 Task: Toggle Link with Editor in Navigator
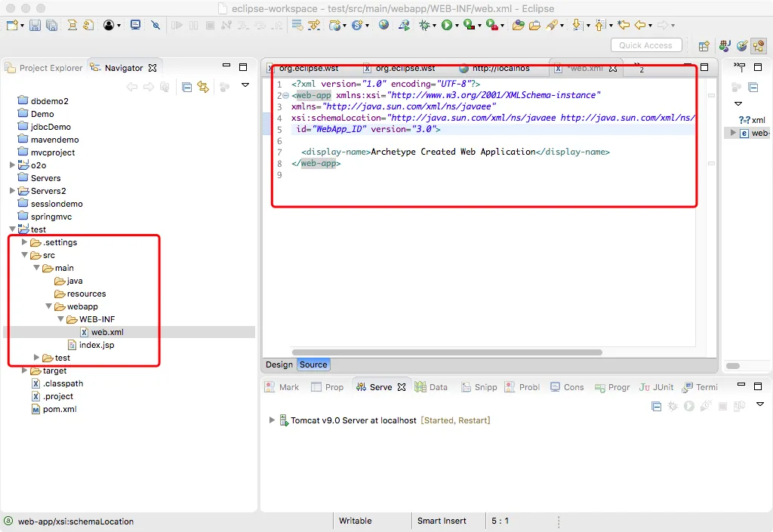click(203, 87)
